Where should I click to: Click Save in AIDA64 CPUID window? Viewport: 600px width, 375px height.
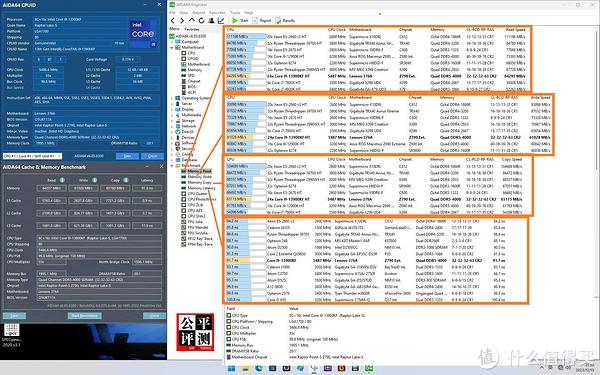127,156
